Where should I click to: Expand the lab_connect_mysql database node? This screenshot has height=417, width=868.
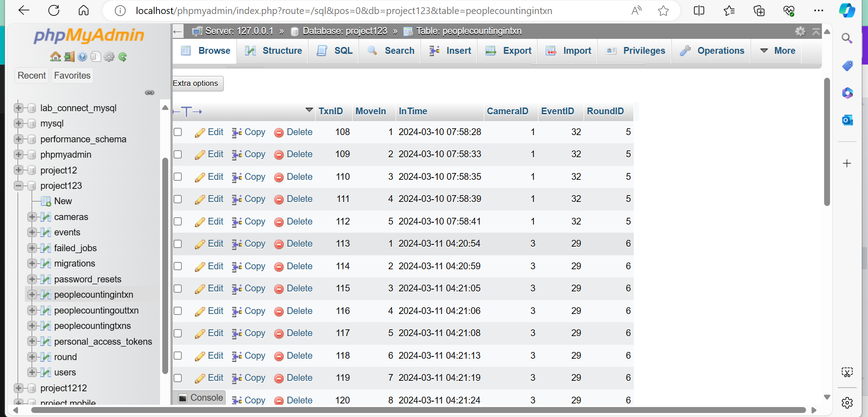(x=19, y=108)
